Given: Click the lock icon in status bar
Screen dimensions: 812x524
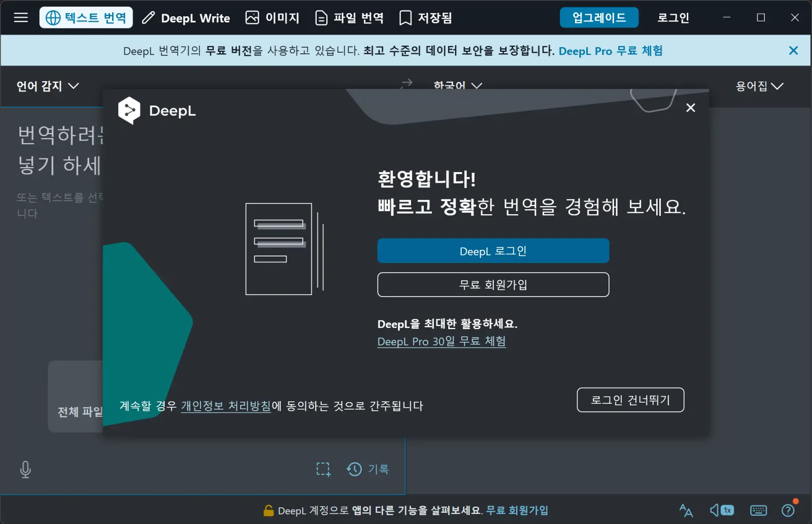Looking at the screenshot, I should 268,510.
